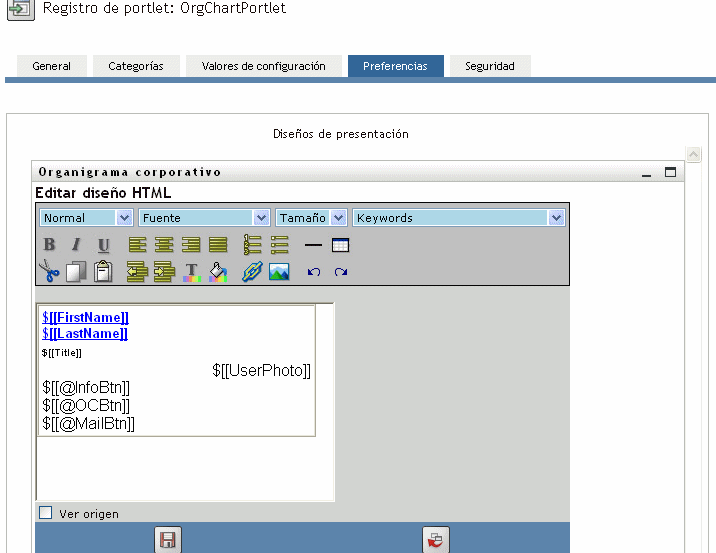Screen dimensions: 716x553
Task: Open the Normal paragraph style dropdown
Action: pos(86,218)
